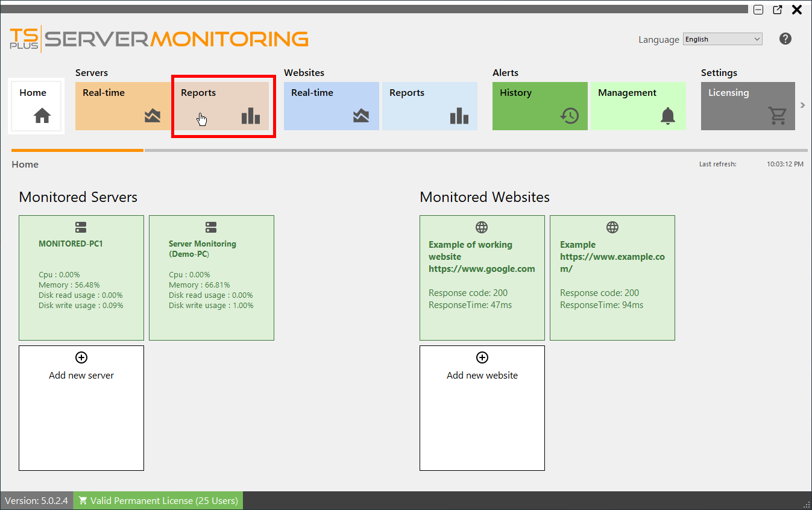Image resolution: width=812 pixels, height=510 pixels.
Task: Click the plus icon to add a new server
Action: (x=81, y=357)
